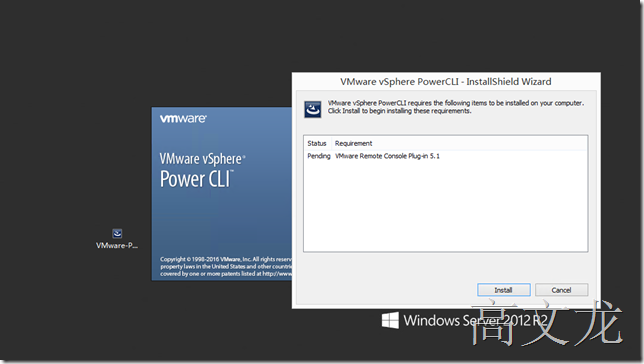Viewport: 644px width, 364px height.
Task: Cancel the InstallShield Wizard
Action: click(x=561, y=290)
